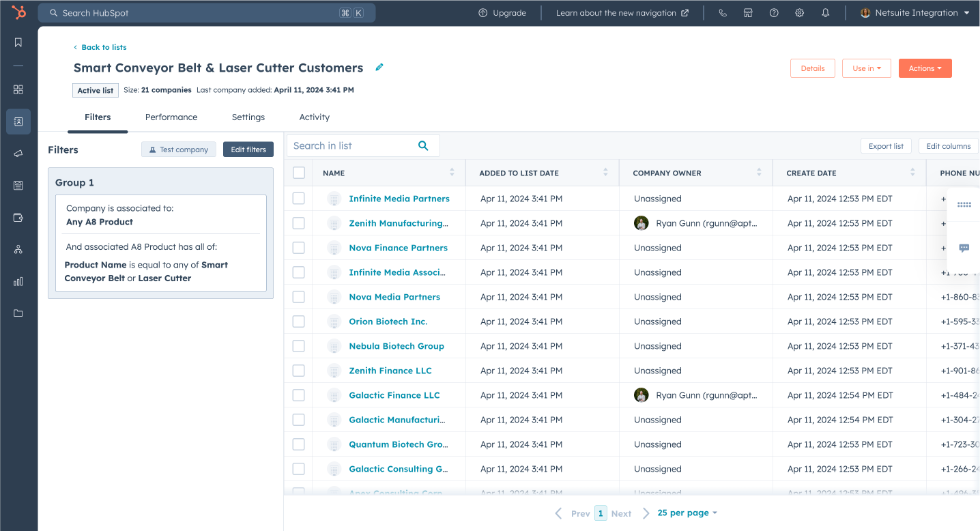Click the pencil icon to edit list name

(x=379, y=67)
